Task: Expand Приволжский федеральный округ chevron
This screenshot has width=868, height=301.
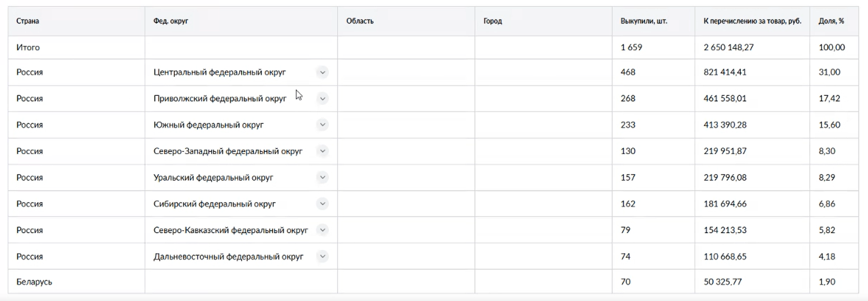Action: [322, 99]
